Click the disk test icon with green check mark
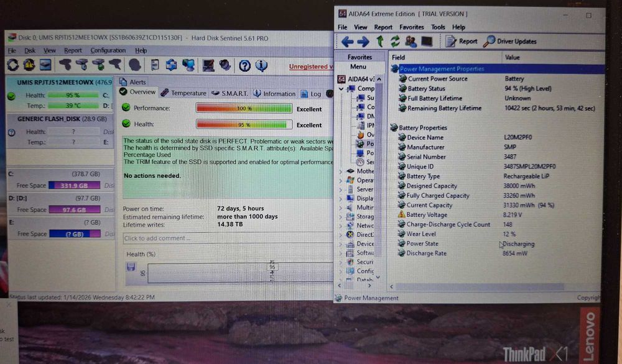The height and width of the screenshot is (364, 622). point(98,65)
